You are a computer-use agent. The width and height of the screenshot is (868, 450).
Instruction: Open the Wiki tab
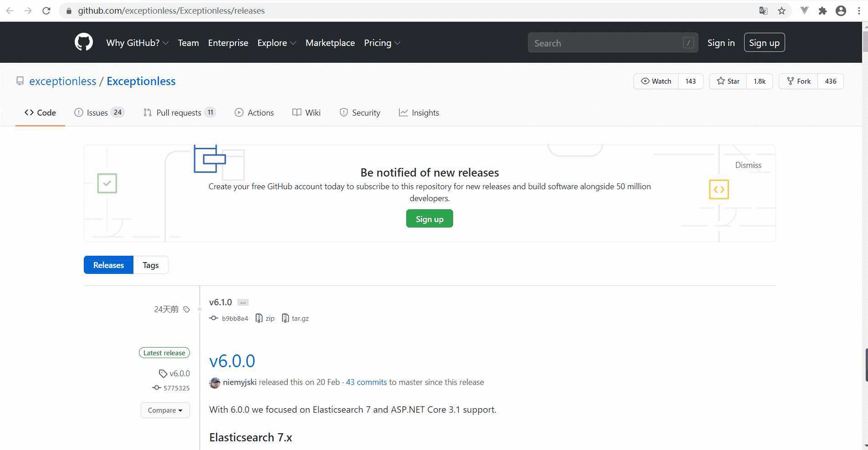(306, 113)
